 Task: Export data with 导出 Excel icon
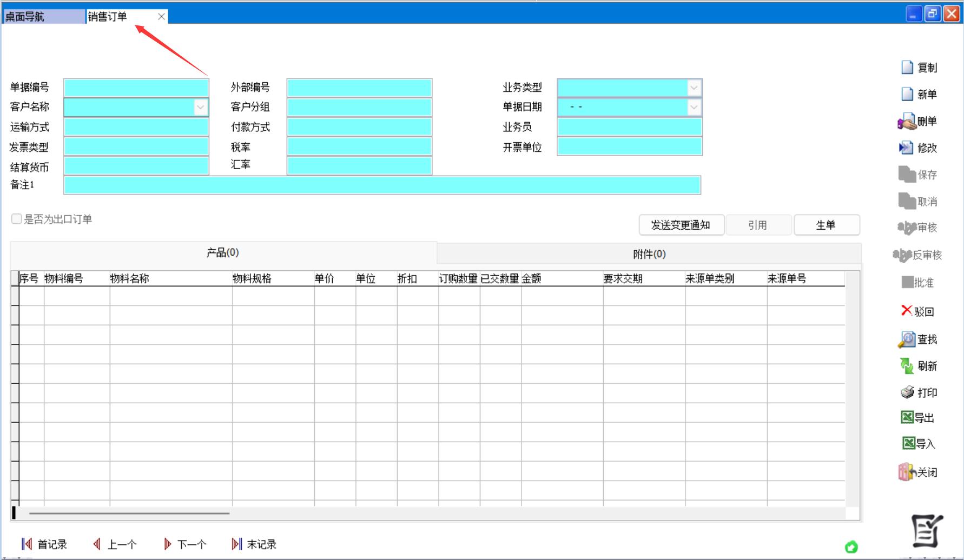(907, 417)
